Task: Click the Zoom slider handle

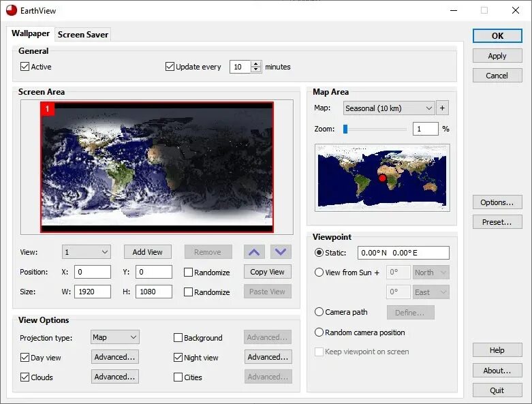Action: 345,129
